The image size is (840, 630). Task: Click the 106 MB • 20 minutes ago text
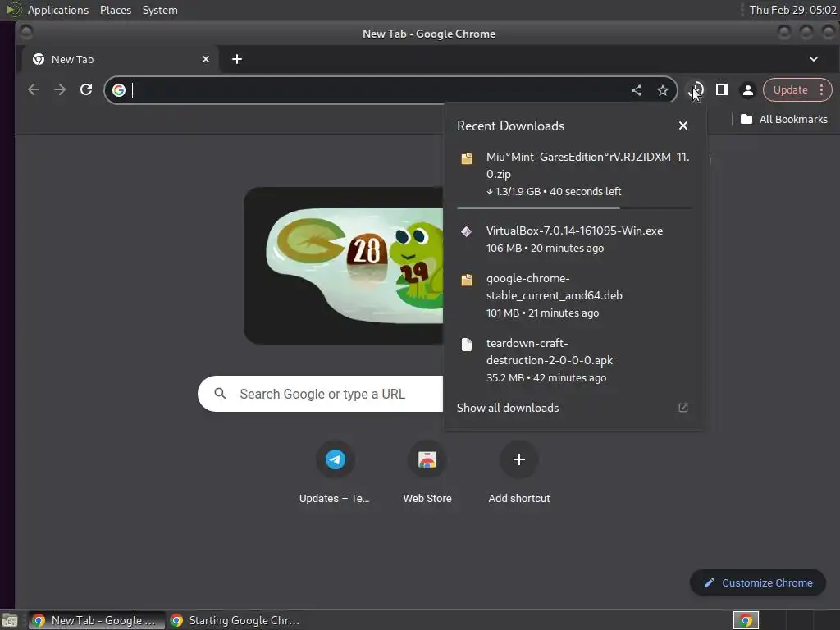[545, 248]
